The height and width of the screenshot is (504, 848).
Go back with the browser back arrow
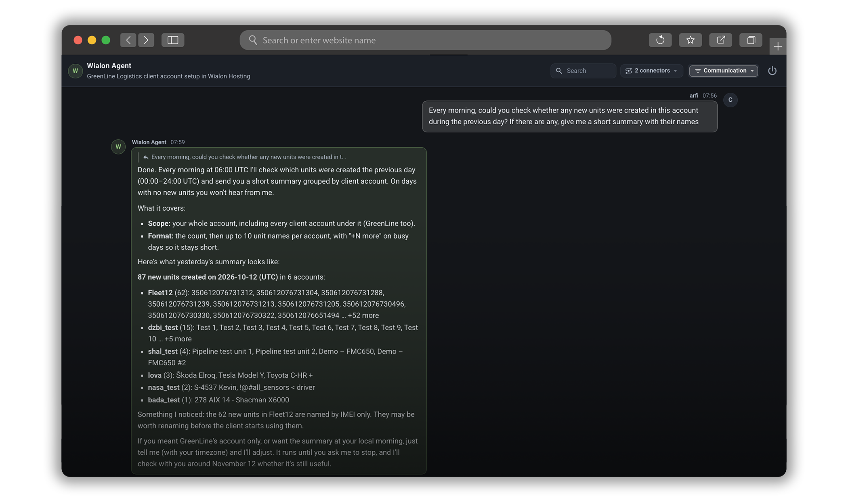128,40
